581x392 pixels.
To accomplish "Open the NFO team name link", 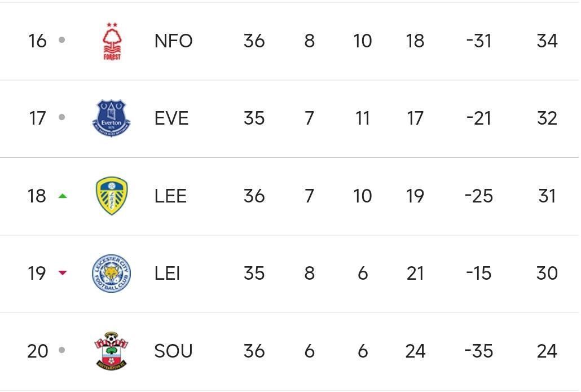I will [x=173, y=41].
